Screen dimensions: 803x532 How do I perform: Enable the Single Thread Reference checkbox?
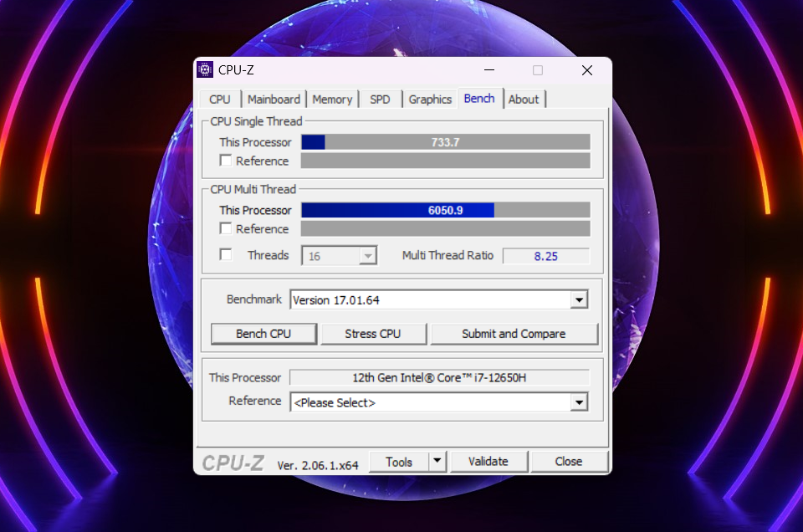225,161
